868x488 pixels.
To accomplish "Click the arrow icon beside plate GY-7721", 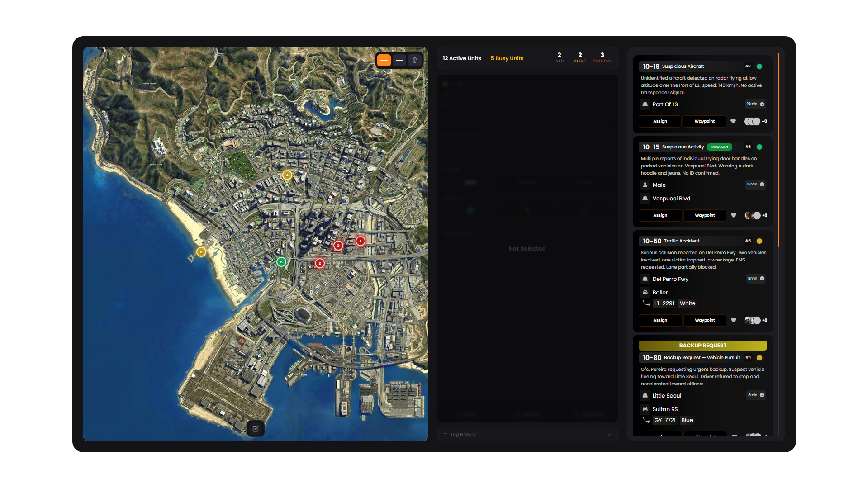I will point(646,420).
